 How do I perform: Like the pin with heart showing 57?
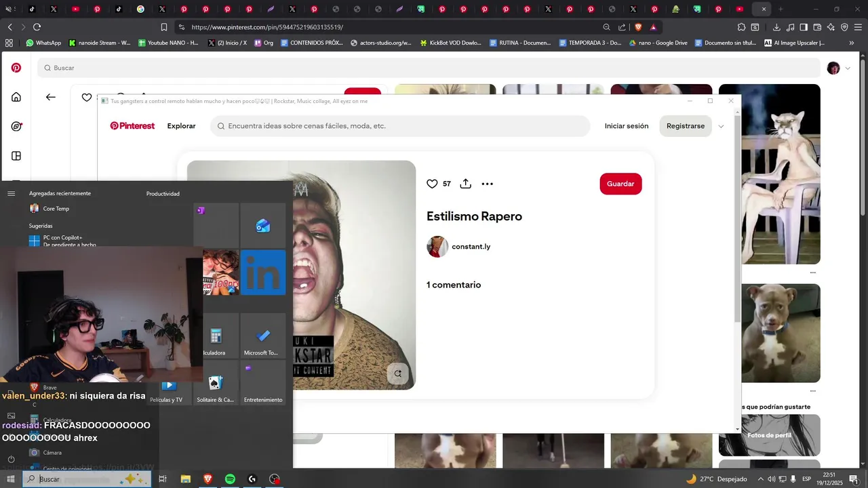(x=432, y=184)
